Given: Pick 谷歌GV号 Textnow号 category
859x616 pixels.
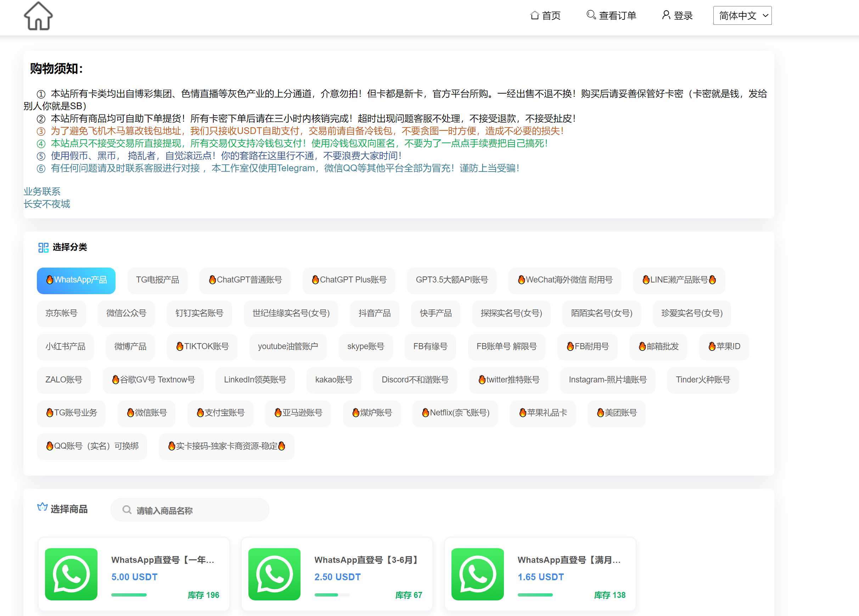Looking at the screenshot, I should coord(153,380).
